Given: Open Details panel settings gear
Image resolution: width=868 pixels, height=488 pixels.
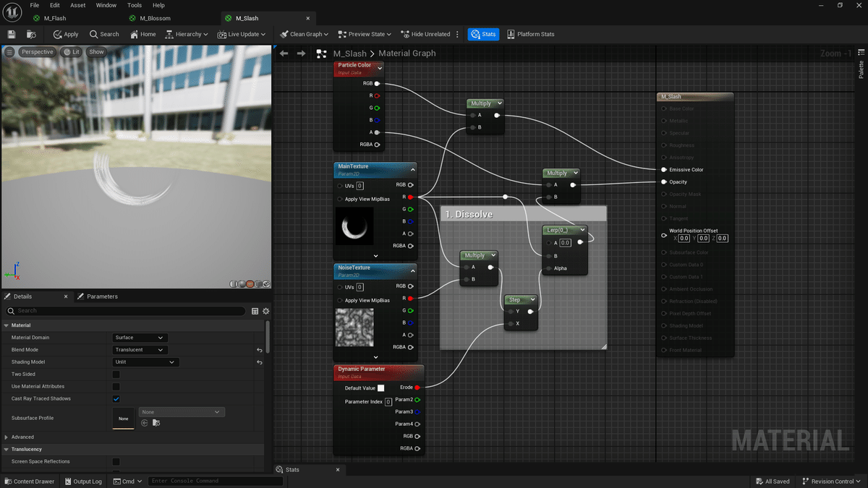Looking at the screenshot, I should 265,311.
